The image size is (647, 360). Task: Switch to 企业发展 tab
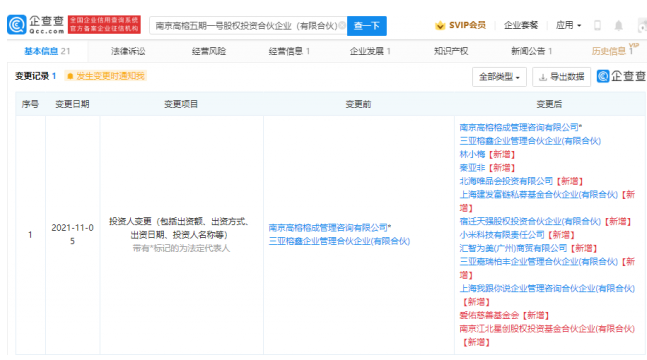370,51
